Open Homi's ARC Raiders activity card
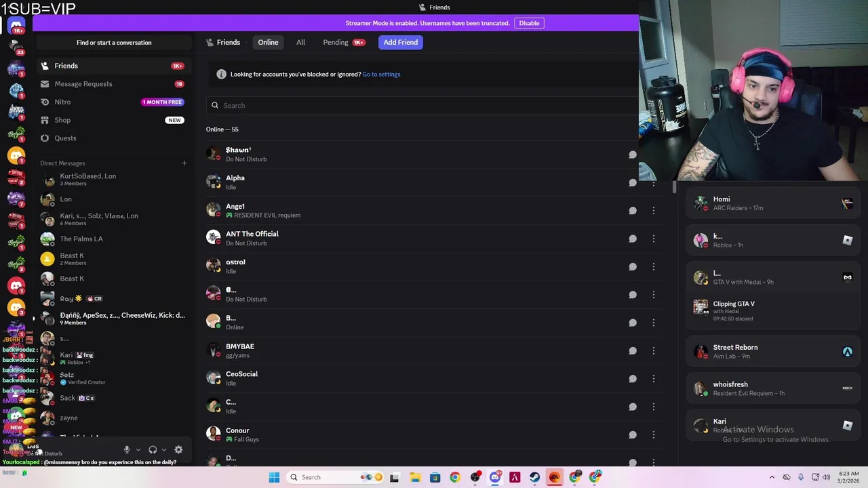Viewport: 868px width, 488px height. click(772, 203)
